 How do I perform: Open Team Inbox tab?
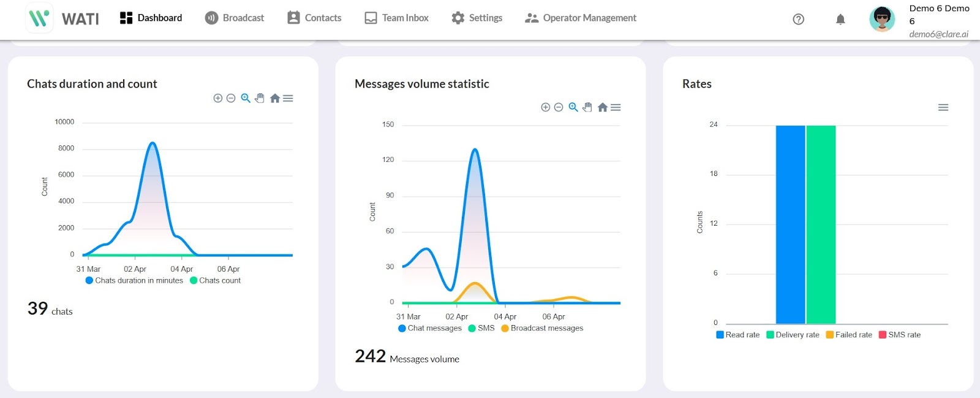396,18
